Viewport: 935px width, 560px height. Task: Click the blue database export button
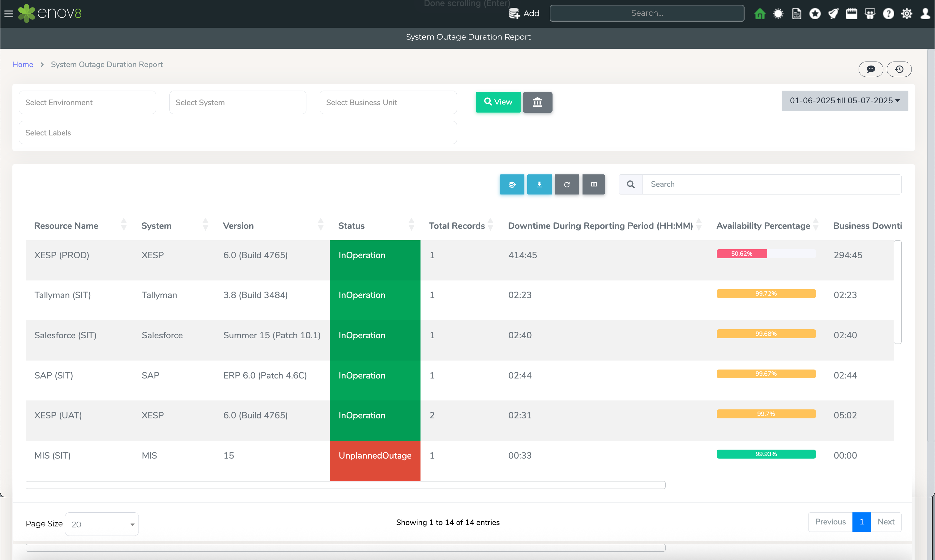[x=512, y=184]
